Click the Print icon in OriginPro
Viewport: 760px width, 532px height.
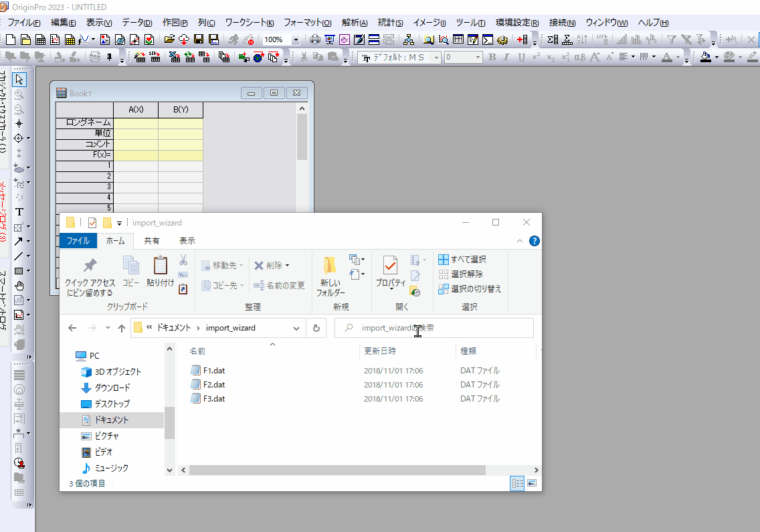tap(315, 39)
